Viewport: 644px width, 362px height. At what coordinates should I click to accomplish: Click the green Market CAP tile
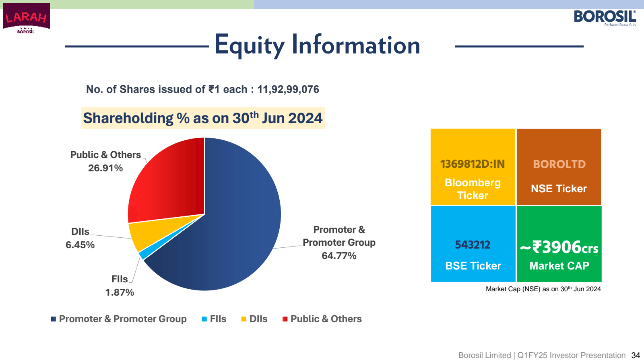(x=559, y=244)
